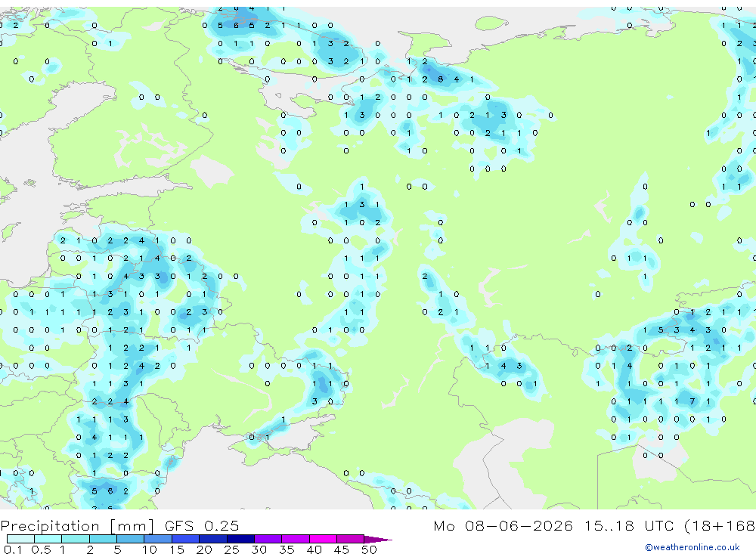Pick the 25–30 mm navy legend swatch
The image size is (756, 554).
pyautogui.click(x=240, y=539)
